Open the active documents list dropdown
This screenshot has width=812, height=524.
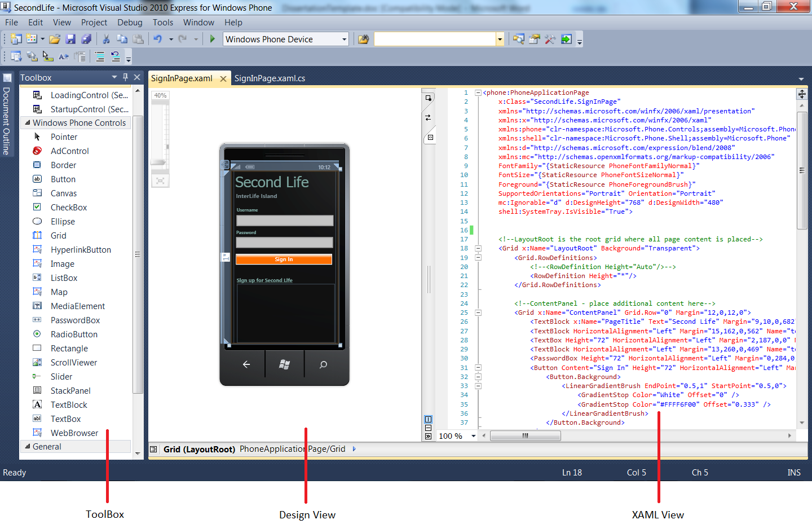click(x=801, y=79)
